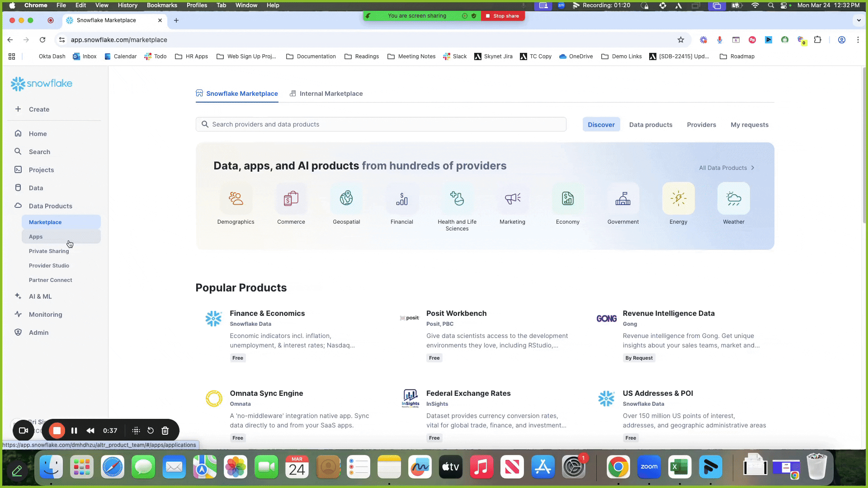The width and height of the screenshot is (868, 488).
Task: Switch to the Internal Marketplace tab
Action: (330, 94)
